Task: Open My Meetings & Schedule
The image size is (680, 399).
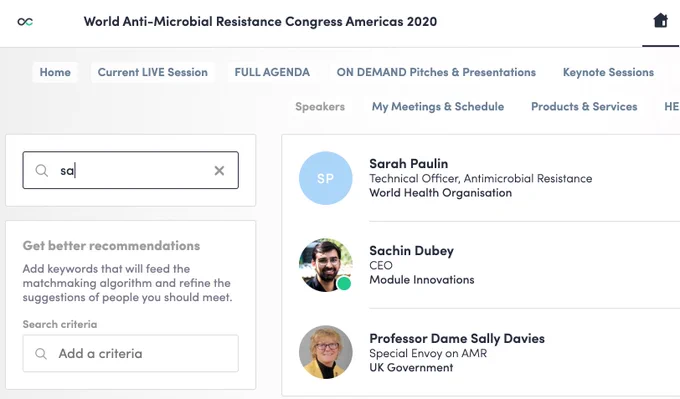Action: (438, 107)
